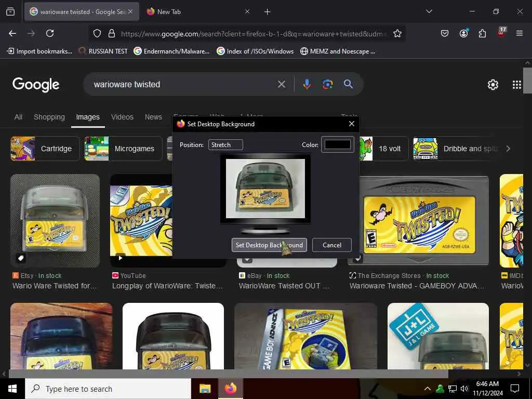Viewport: 532px width, 399px height.
Task: Switch to the News search tab
Action: (153, 117)
